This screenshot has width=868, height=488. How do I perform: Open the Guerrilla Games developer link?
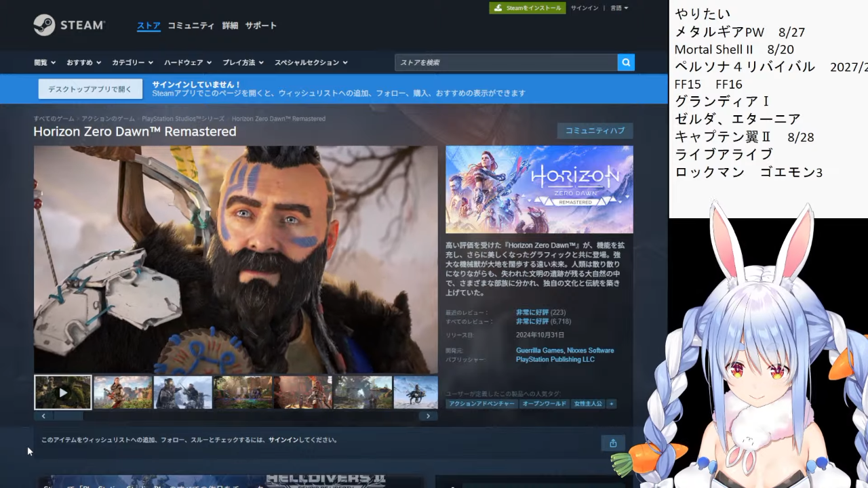tap(540, 350)
